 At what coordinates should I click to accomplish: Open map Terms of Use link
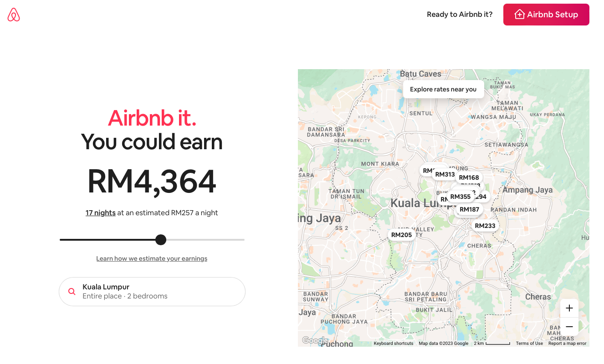coord(529,344)
